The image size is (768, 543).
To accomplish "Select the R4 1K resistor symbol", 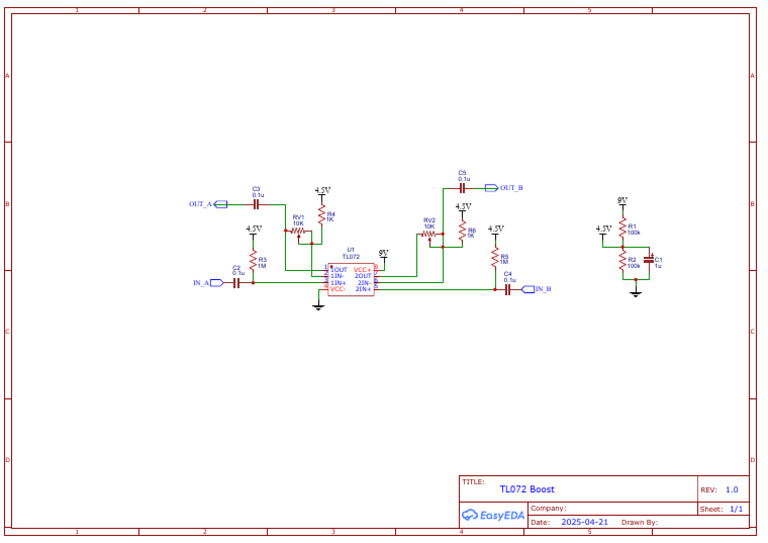I will [322, 214].
